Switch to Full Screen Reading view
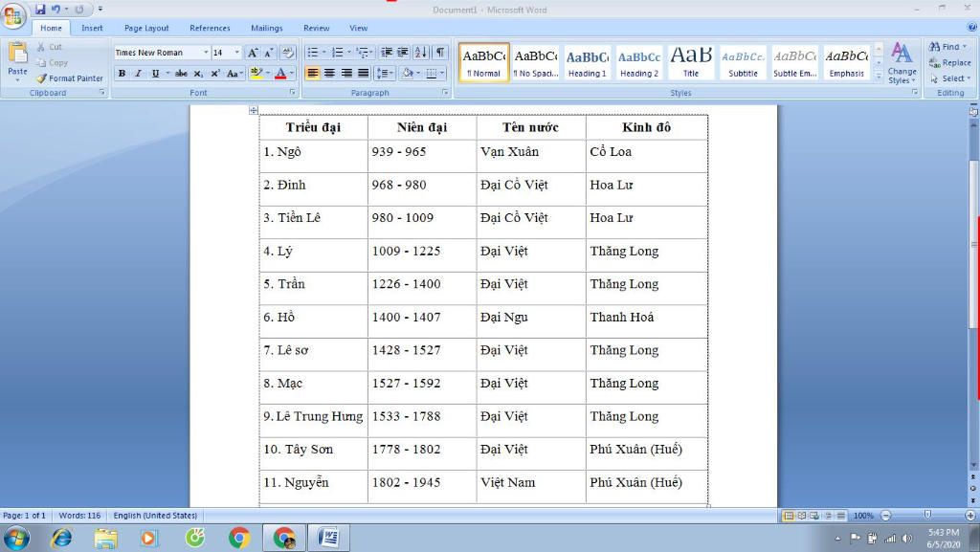The width and height of the screenshot is (980, 552). point(801,516)
